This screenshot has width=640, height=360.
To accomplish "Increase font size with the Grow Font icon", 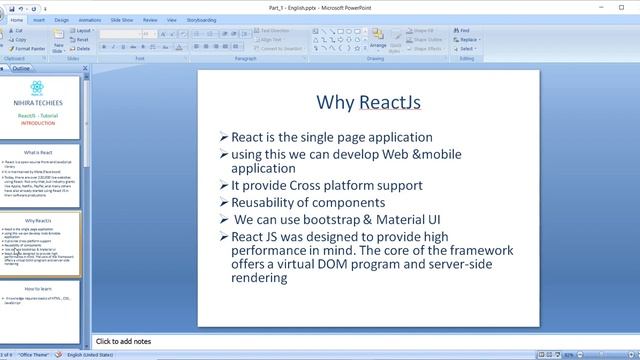I will coord(163,34).
